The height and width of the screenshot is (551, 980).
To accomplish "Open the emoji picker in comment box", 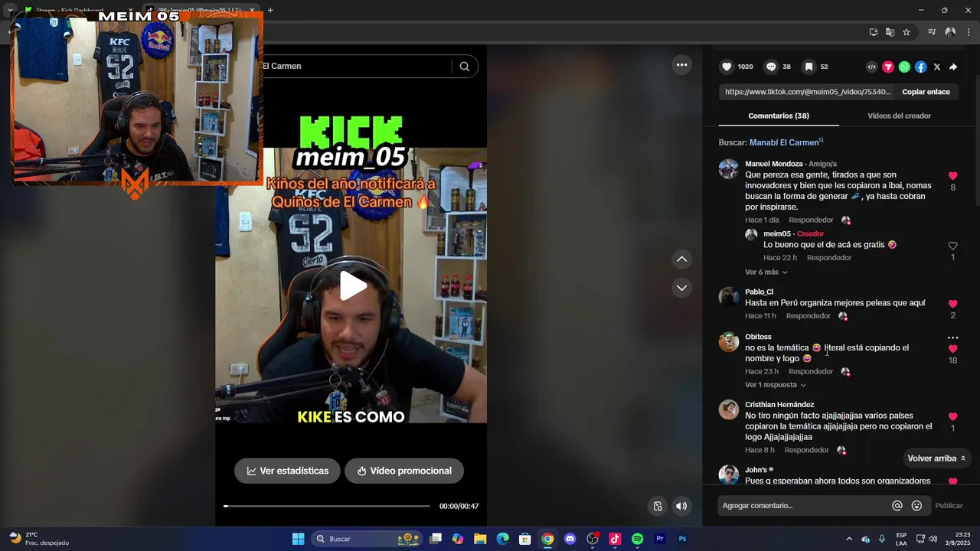I will [916, 506].
